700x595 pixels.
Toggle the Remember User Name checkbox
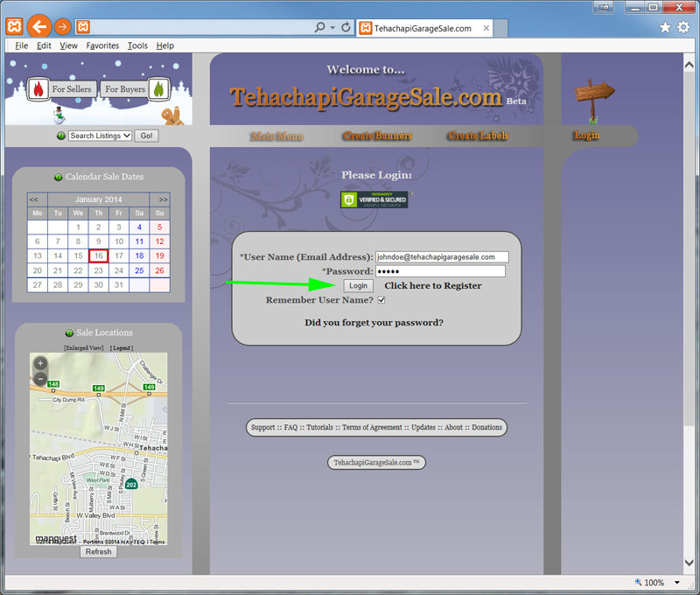pos(381,300)
